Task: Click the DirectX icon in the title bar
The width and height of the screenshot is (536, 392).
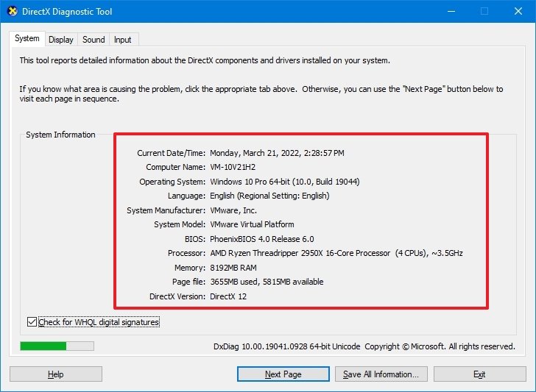Action: coord(13,11)
